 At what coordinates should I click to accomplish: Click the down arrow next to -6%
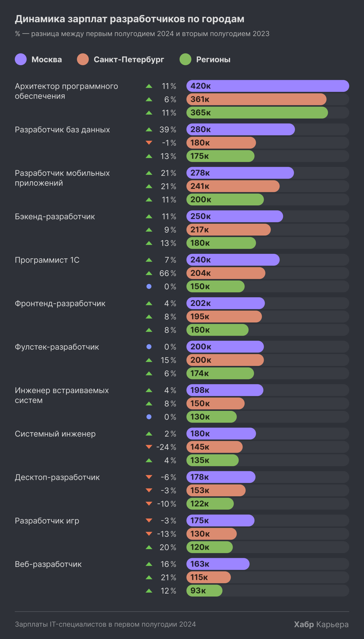pyautogui.click(x=149, y=477)
